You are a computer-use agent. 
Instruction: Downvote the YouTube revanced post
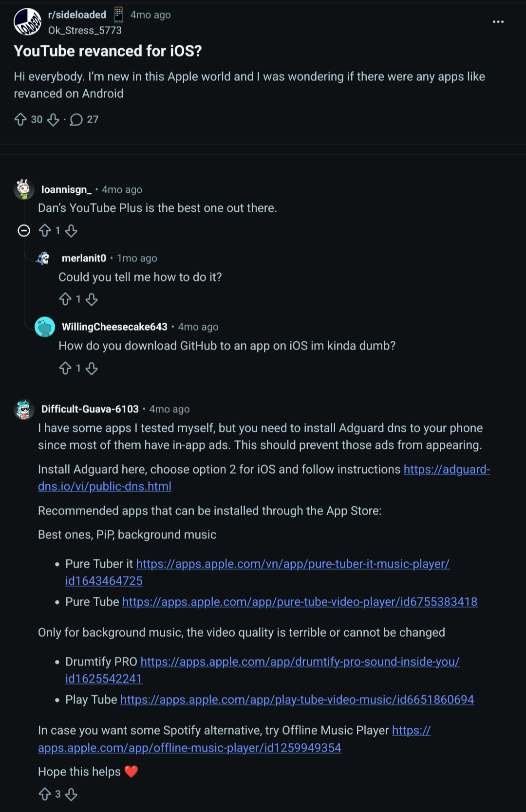pos(53,119)
